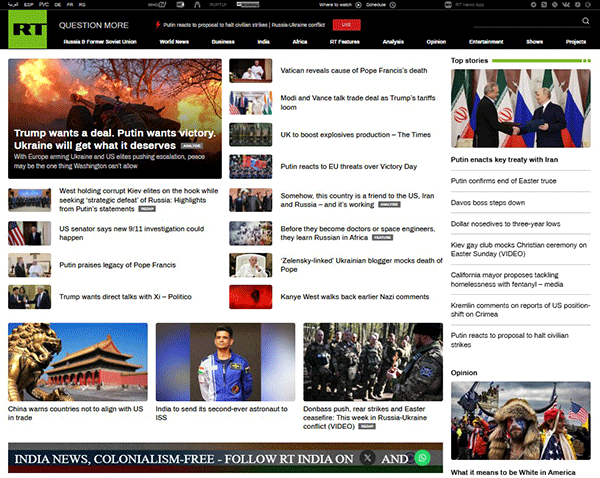The image size is (600, 478).
Task: Switch to RS Serbian edition
Action: (82, 5)
